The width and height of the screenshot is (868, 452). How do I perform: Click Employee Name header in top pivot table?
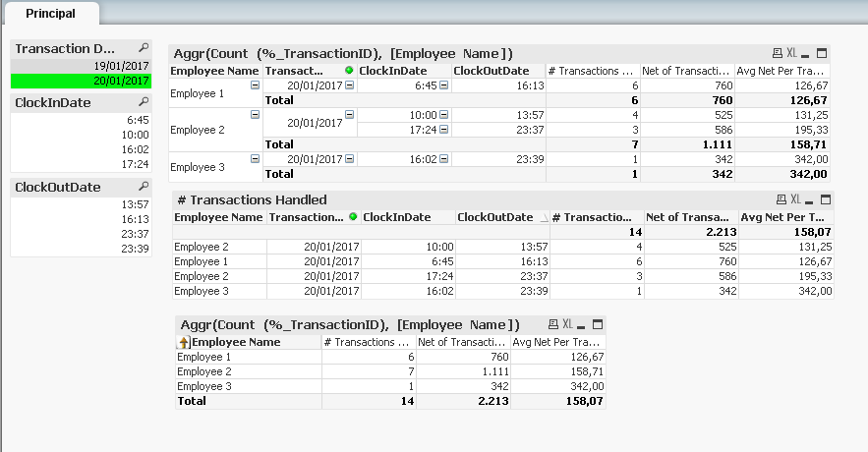[214, 71]
